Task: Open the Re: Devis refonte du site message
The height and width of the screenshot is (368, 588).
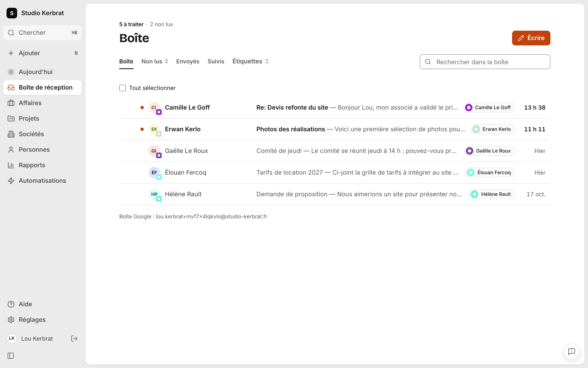Action: (x=335, y=108)
